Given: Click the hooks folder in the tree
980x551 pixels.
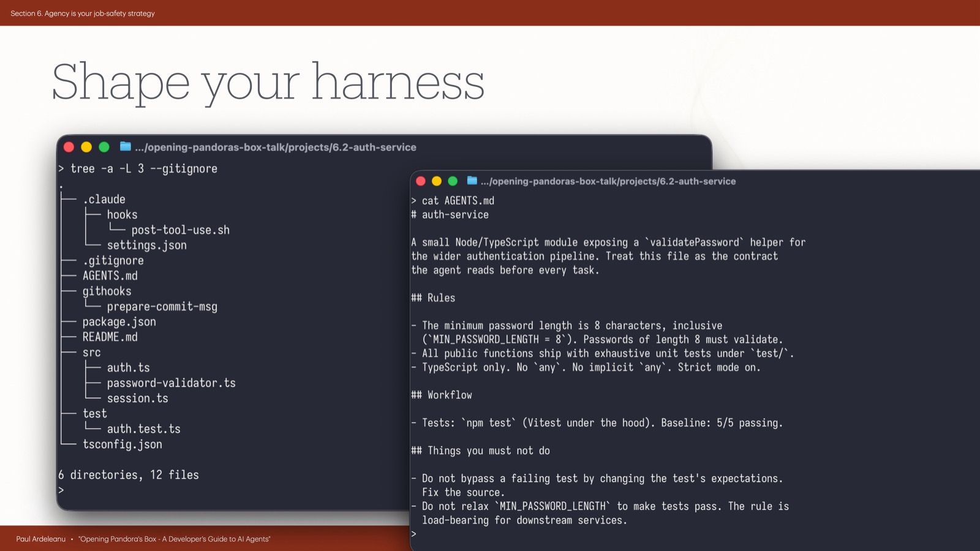Looking at the screenshot, I should point(123,214).
